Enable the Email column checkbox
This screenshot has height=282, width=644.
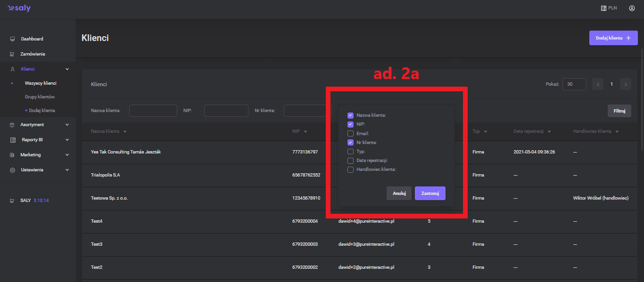click(x=350, y=134)
